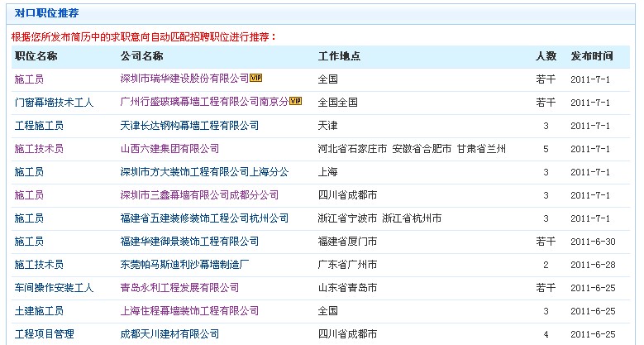
Task: Go to 福建华建御景装饰工程有限公司 company page
Action: (189, 242)
